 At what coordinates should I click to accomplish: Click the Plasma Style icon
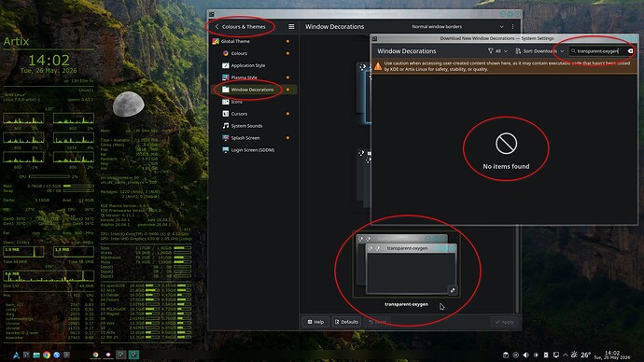[226, 77]
